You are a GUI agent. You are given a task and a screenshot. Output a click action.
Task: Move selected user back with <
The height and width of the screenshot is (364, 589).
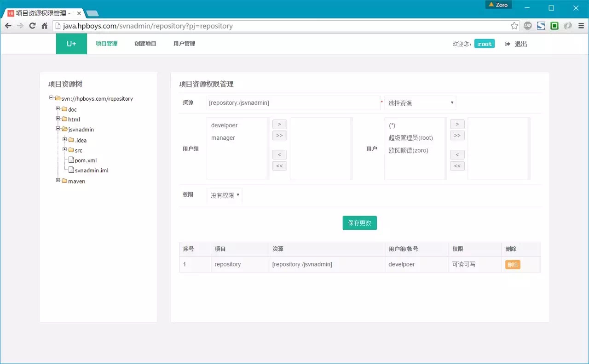tap(457, 154)
